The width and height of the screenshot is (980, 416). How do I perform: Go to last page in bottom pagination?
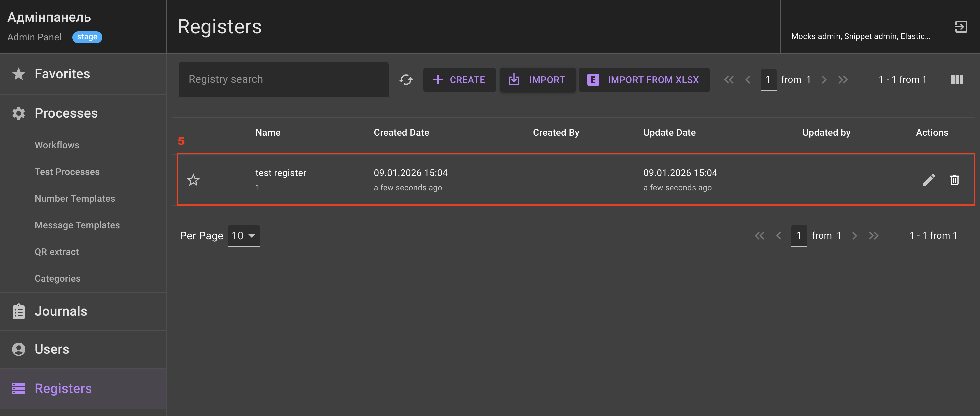[874, 236]
